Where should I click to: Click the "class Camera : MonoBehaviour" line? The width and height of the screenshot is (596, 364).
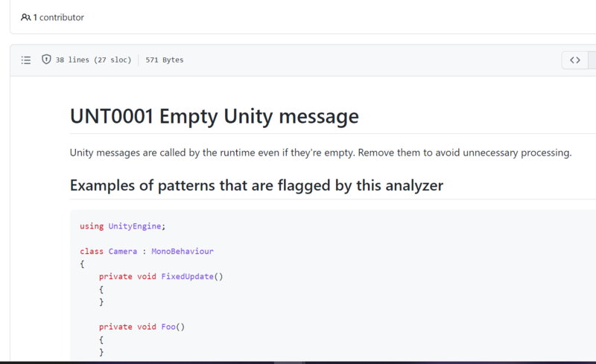147,252
